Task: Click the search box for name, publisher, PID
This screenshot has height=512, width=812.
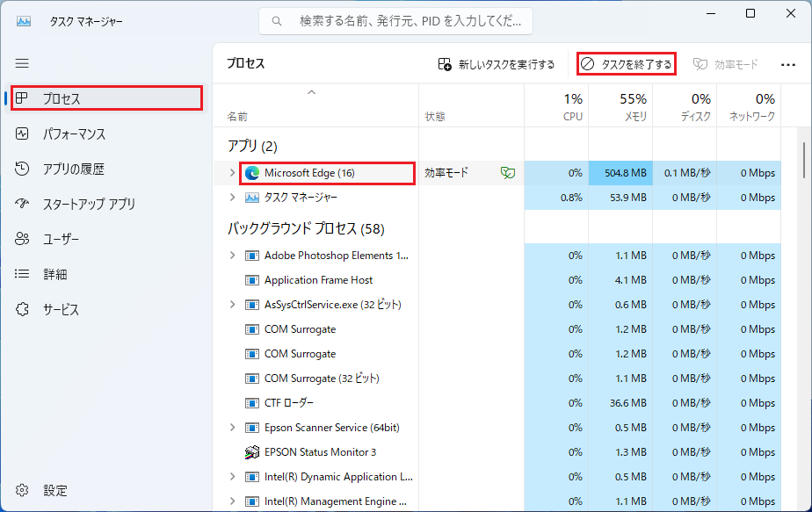Action: (395, 21)
